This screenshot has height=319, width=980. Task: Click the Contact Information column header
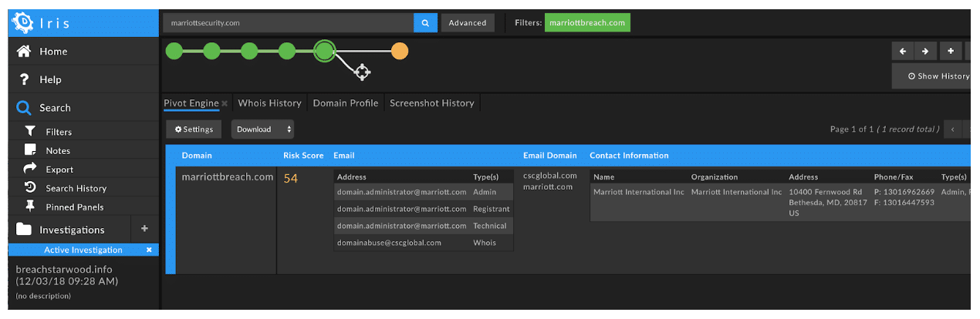tap(629, 156)
